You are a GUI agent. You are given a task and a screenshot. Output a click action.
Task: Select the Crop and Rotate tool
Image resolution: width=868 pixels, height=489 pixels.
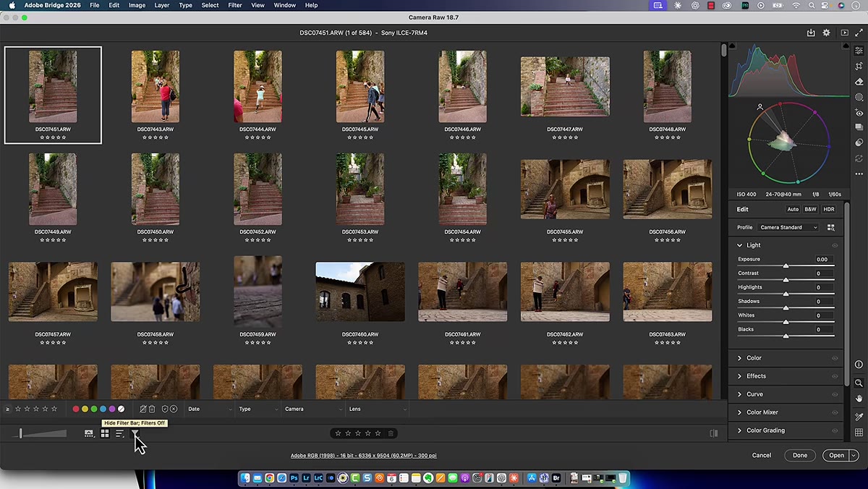tap(859, 66)
